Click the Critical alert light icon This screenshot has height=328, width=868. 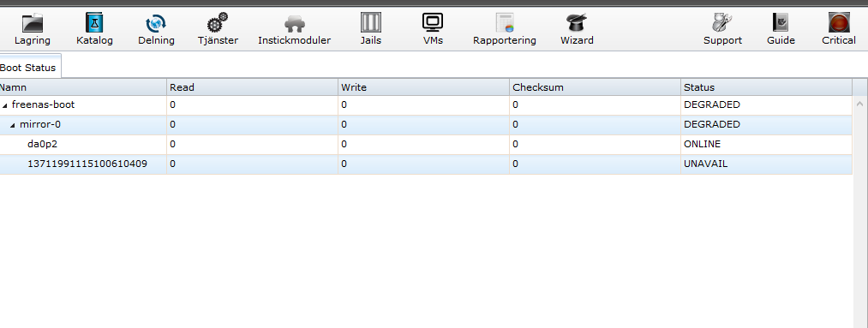point(839,22)
